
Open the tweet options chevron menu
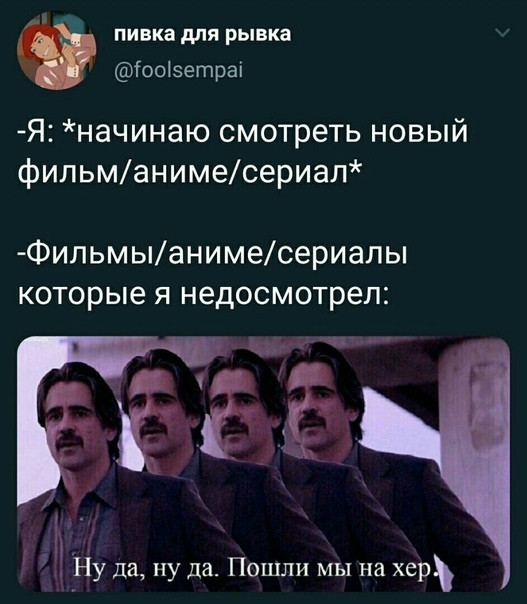[x=503, y=34]
